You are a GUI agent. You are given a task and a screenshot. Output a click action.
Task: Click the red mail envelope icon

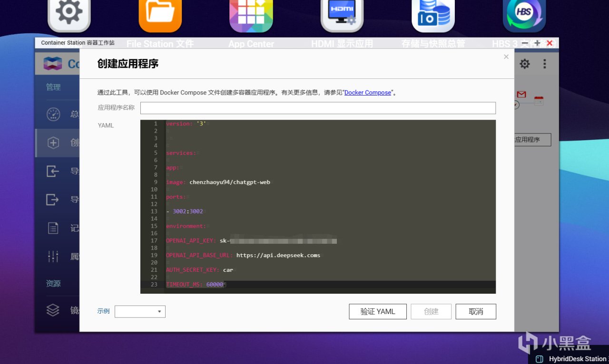coord(521,95)
